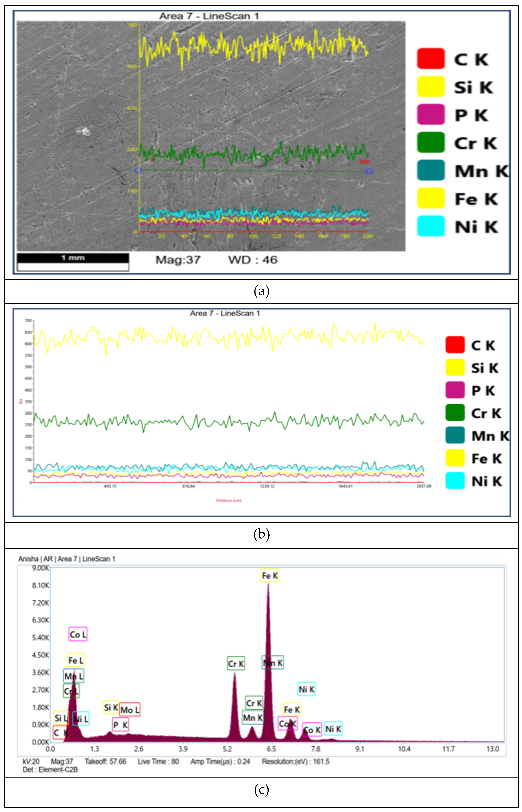
Task: Click the 'Det : Element-C2B' text below the spectrum
Action: [50, 770]
